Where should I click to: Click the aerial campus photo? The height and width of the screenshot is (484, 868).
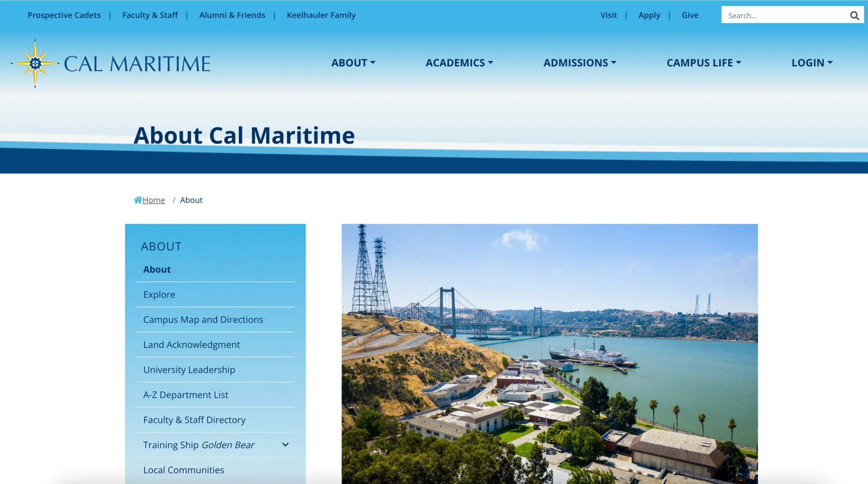point(549,354)
